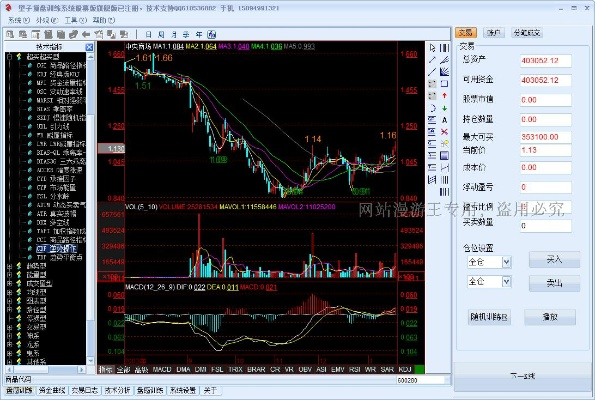Click the 最大可买 value 353100.00

tap(546, 137)
